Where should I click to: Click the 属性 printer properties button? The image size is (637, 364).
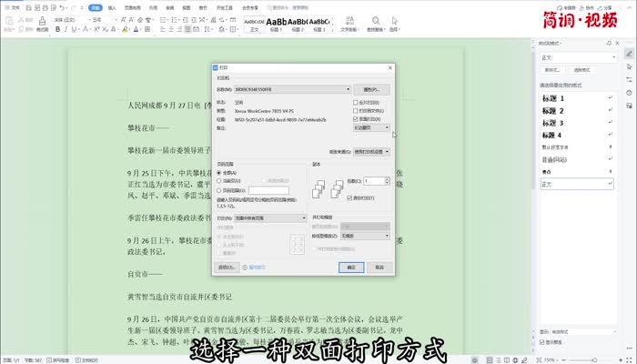[x=371, y=89]
